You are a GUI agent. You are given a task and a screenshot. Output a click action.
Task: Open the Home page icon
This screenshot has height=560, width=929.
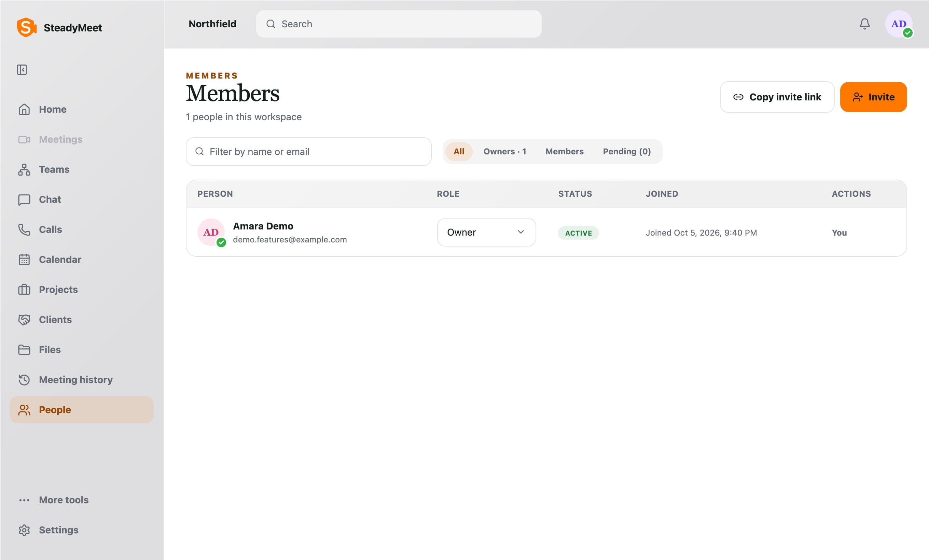tap(24, 109)
